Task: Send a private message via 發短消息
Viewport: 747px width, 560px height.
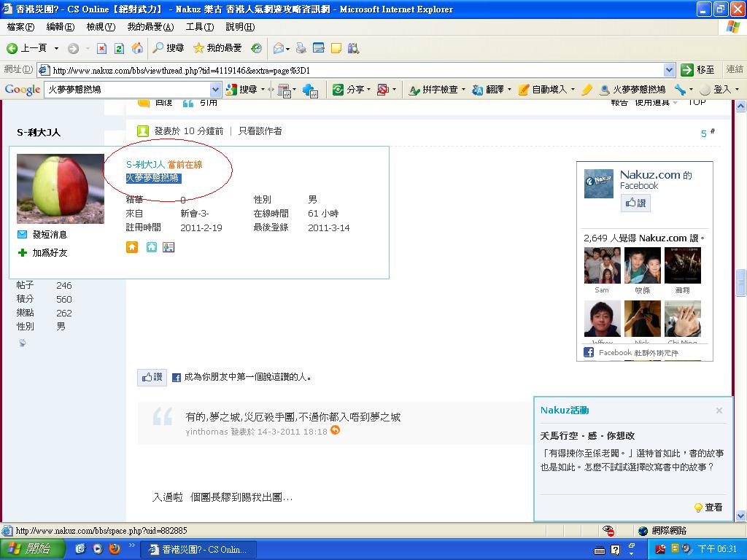Action: 49,234
